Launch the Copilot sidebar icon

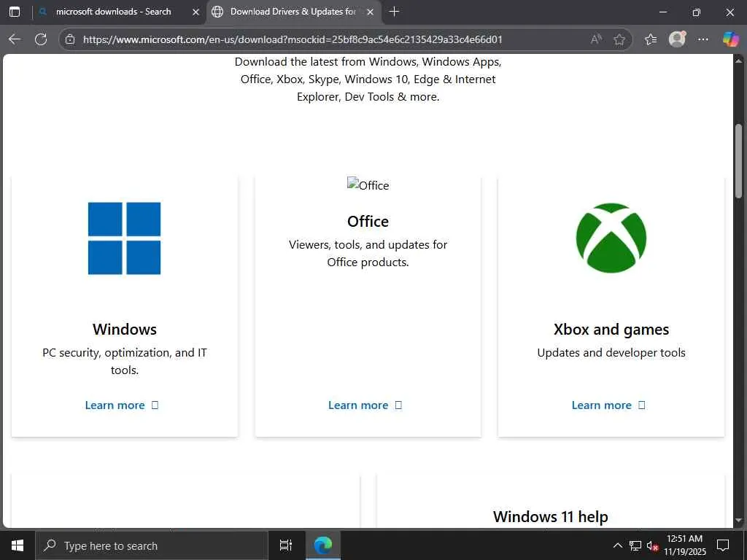tap(730, 39)
